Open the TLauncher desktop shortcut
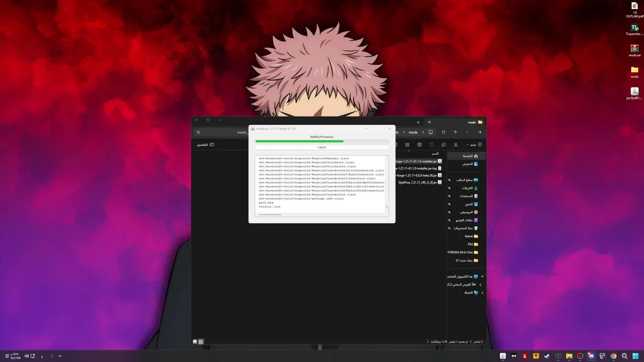Viewport: 644px width, 362px height. (634, 29)
